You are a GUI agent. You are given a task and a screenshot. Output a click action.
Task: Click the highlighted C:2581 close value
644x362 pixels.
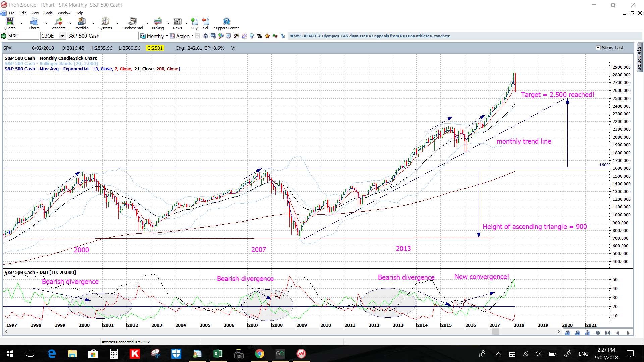[x=155, y=48]
